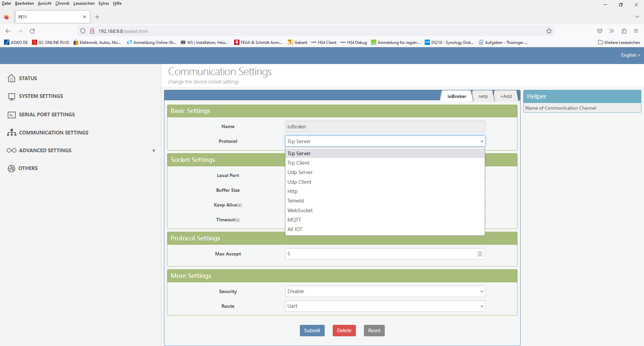Choose Http from protocol list

pos(385,191)
